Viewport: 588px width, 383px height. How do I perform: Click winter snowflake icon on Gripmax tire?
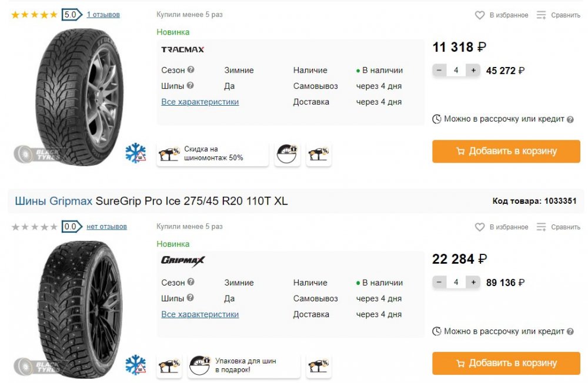tap(135, 365)
